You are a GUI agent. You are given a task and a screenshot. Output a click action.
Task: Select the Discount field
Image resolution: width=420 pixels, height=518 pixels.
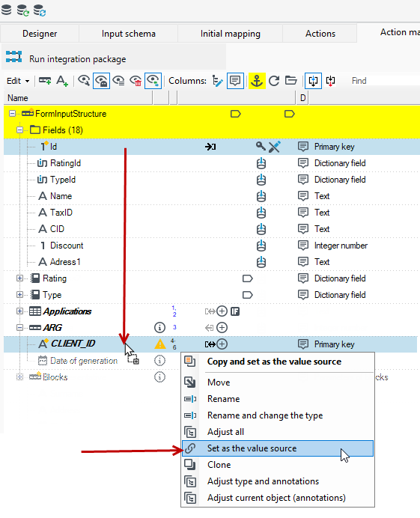67,246
